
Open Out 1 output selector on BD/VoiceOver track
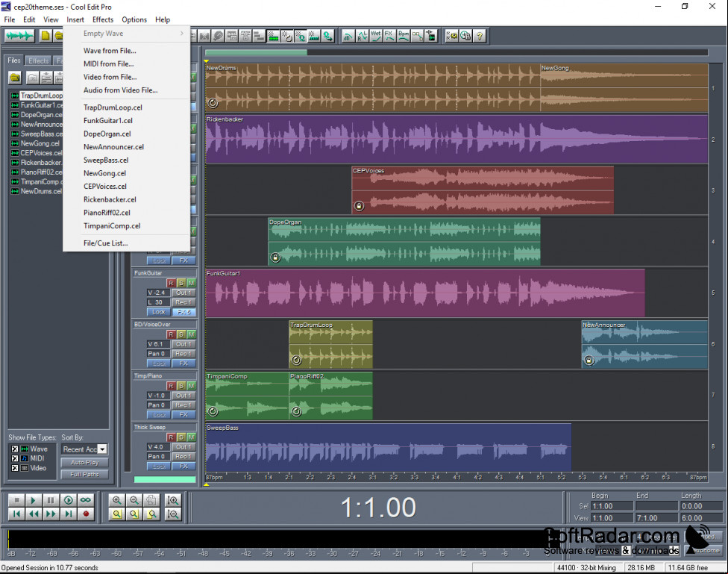(183, 344)
